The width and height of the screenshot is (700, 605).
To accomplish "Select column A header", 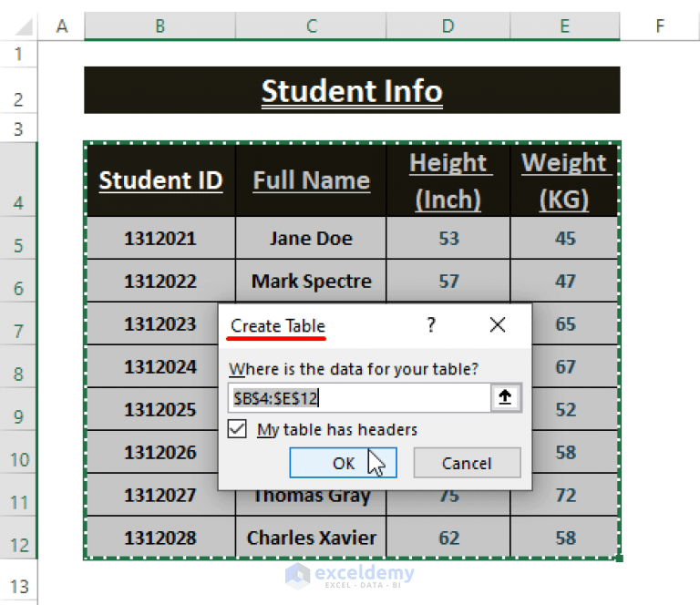I will point(62,26).
